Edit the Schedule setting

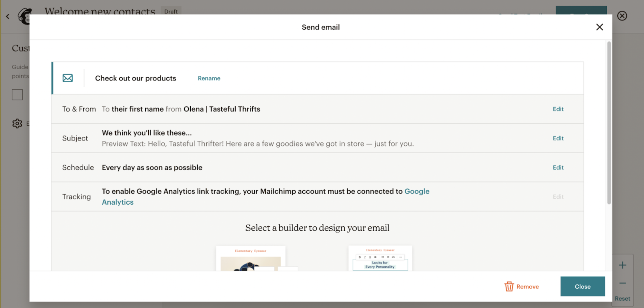558,167
